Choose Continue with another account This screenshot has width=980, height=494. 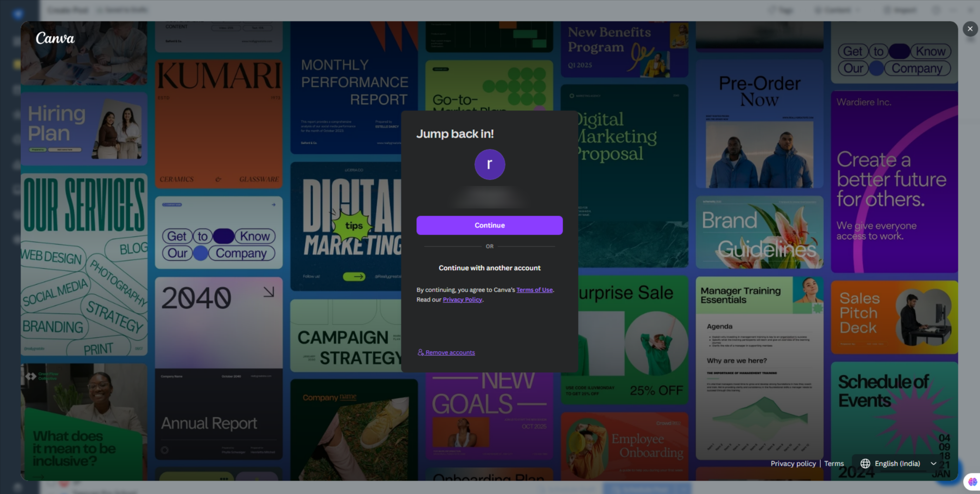point(489,268)
